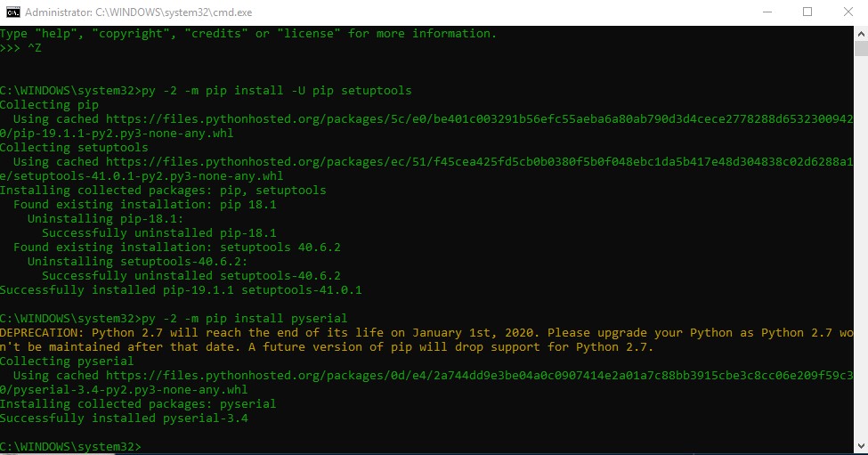Click the scrollbar up arrow
This screenshot has height=455, width=868.
click(x=861, y=34)
